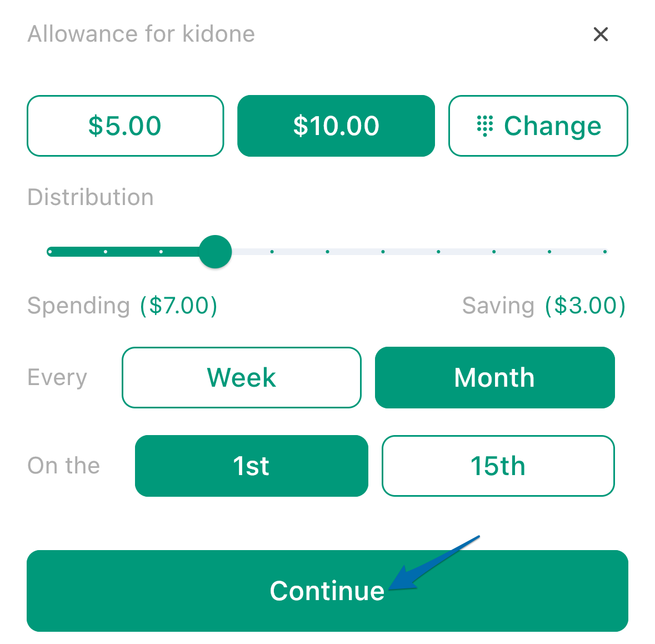Choose Week as allowance frequency
This screenshot has width=655, height=644.
[242, 377]
